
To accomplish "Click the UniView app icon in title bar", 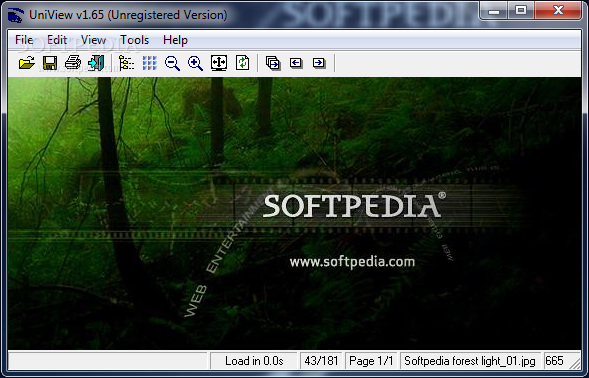I will [x=15, y=15].
